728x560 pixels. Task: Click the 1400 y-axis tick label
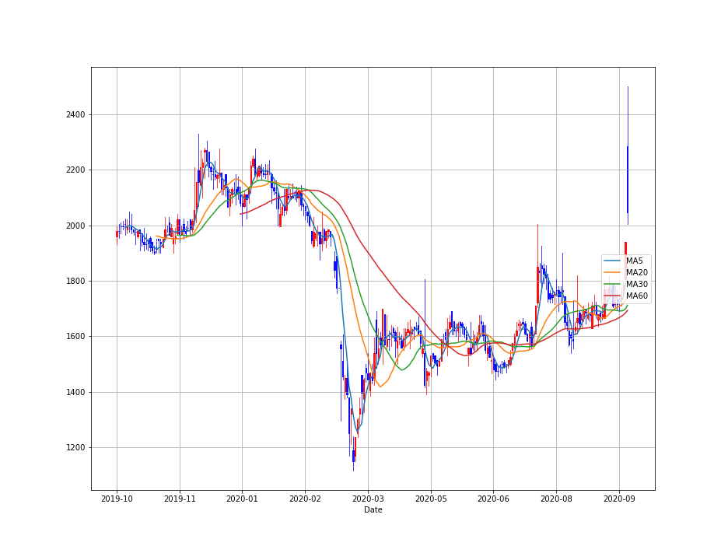[x=75, y=392]
